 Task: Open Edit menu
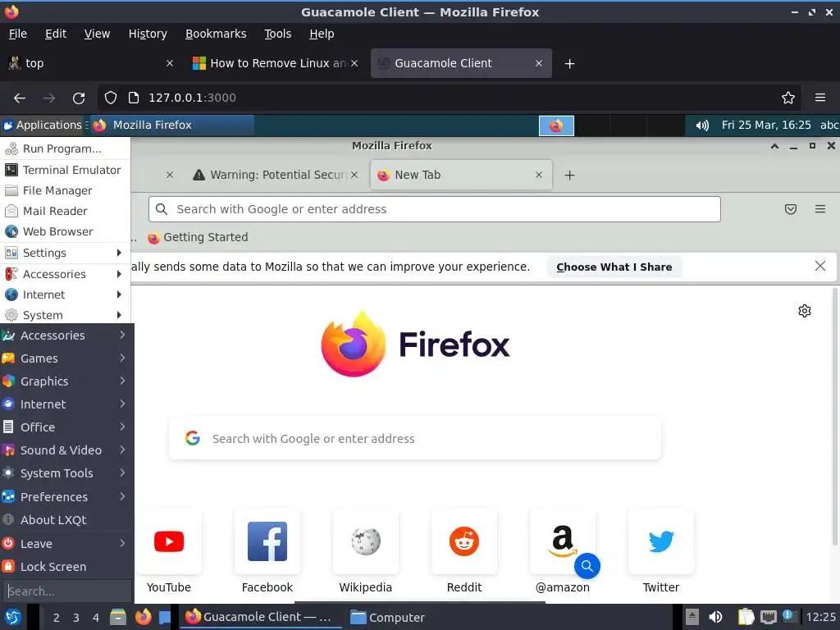tap(56, 34)
